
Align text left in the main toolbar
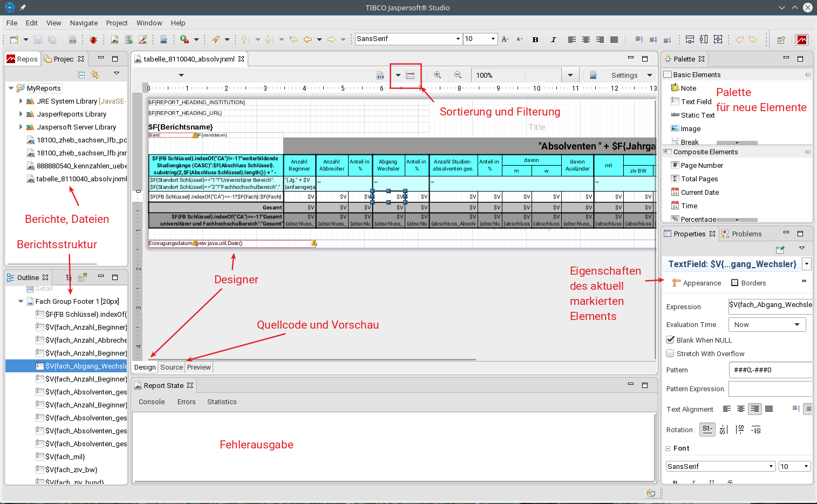click(572, 39)
